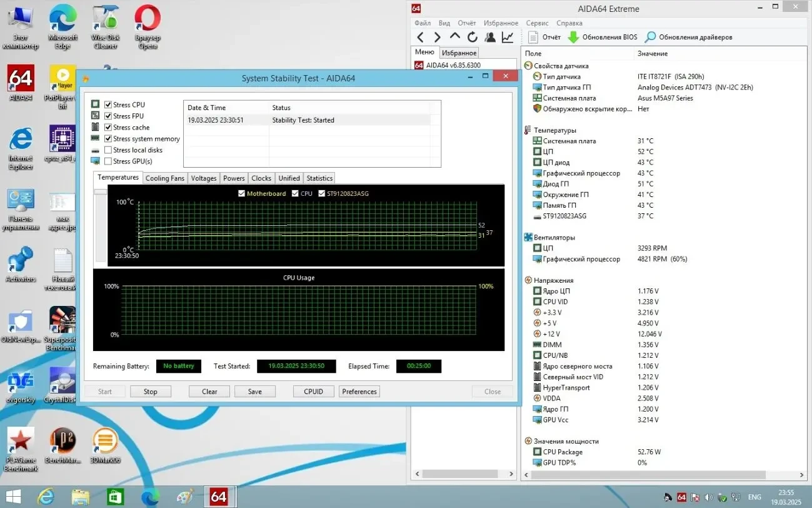Open Панель управления desktop icon
The image size is (812, 508).
point(21,210)
